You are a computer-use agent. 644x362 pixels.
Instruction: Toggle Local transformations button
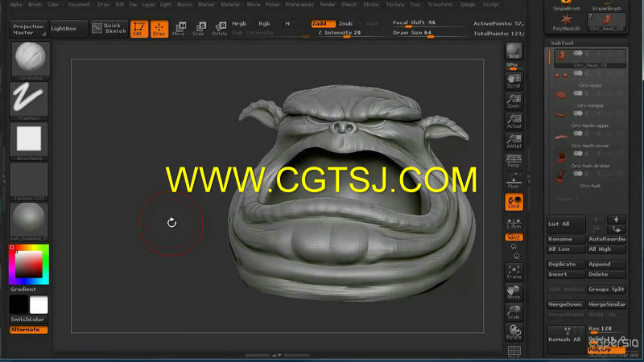pyautogui.click(x=514, y=202)
